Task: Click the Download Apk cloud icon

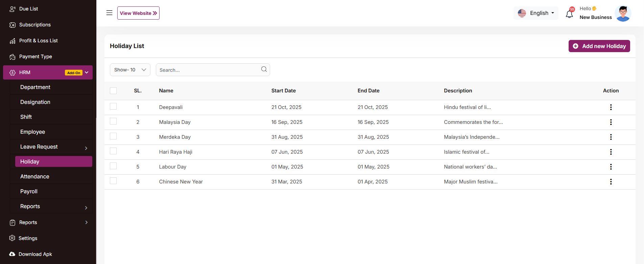Action: pyautogui.click(x=12, y=254)
